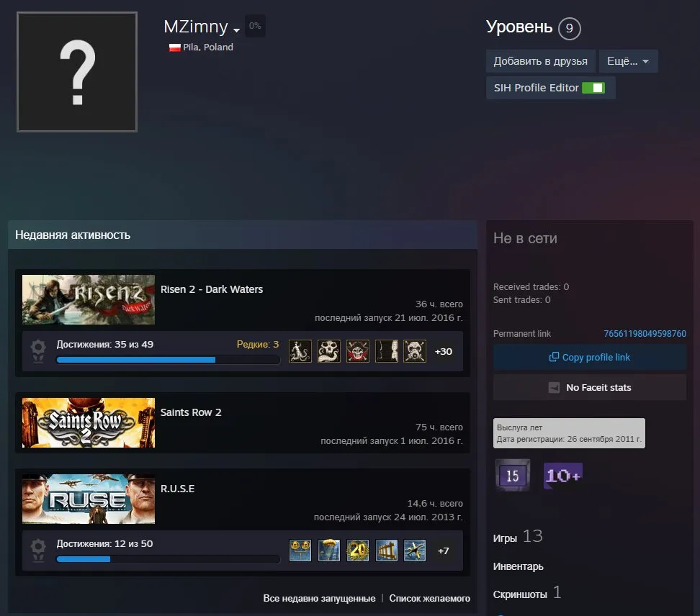Click the purple '10+' badge
Image resolution: width=700 pixels, height=616 pixels.
563,476
